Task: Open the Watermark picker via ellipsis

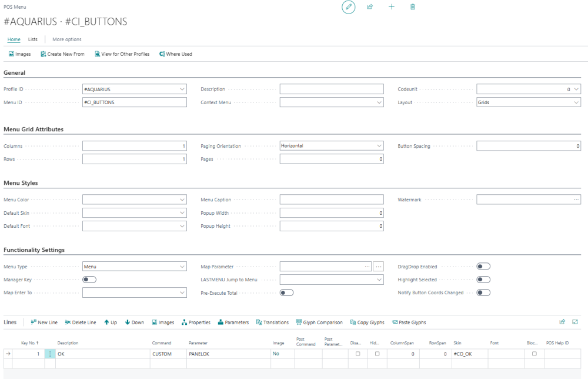Action: point(576,199)
